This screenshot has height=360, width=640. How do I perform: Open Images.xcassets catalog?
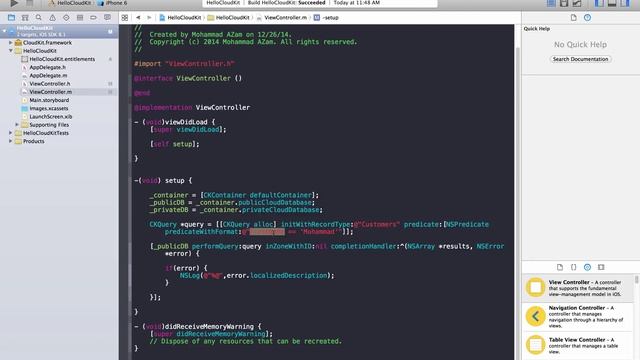49,108
